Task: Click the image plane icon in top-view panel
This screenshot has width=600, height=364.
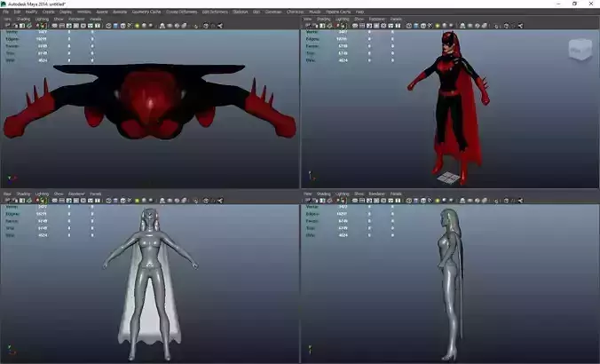Action: (x=29, y=26)
